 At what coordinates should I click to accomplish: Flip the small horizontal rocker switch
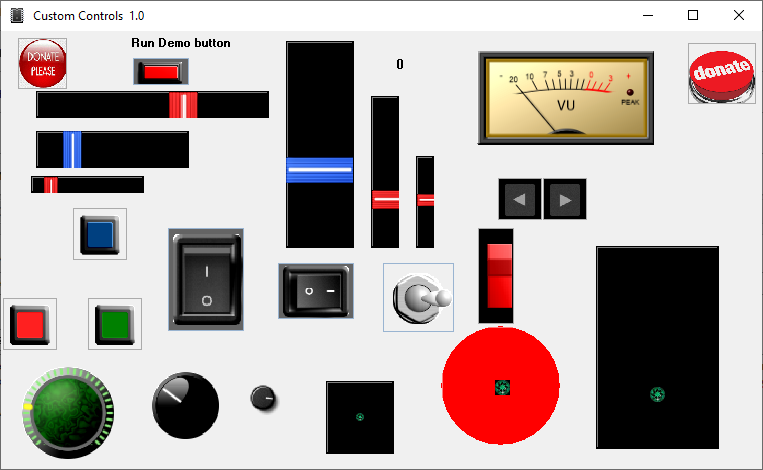coord(315,291)
